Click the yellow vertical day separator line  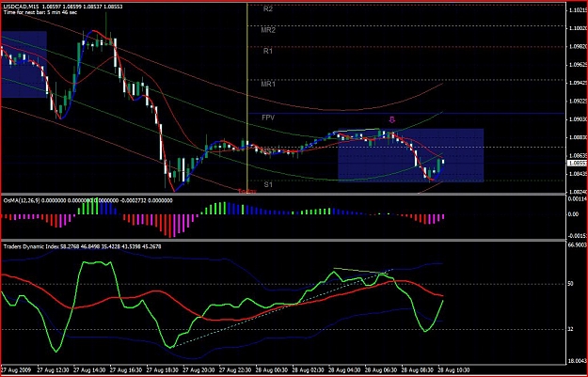[247, 97]
